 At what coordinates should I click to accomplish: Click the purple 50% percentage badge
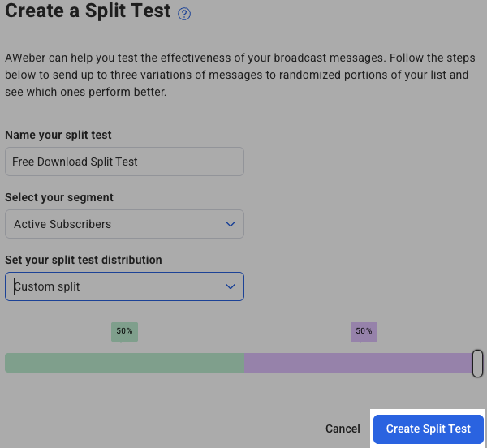point(364,331)
